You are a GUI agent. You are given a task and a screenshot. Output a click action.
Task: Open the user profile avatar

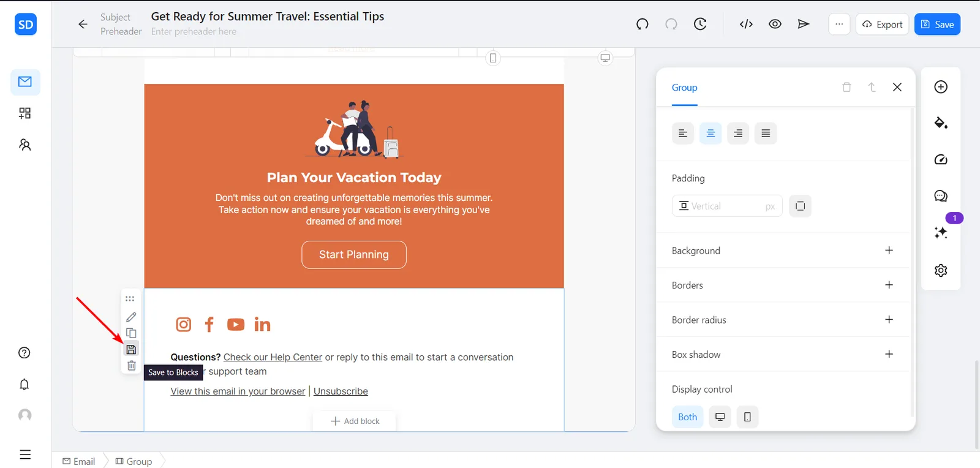coord(24,415)
